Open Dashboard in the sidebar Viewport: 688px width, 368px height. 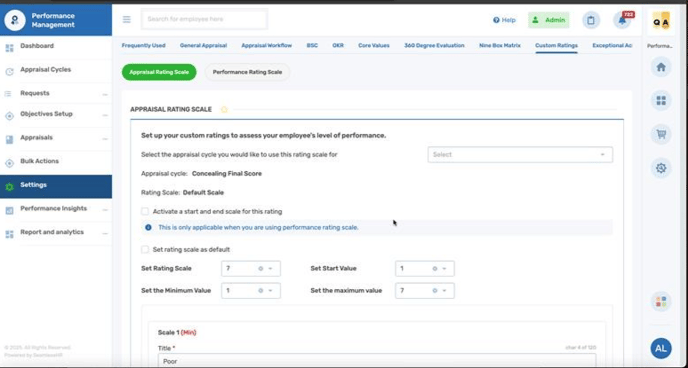[37, 46]
